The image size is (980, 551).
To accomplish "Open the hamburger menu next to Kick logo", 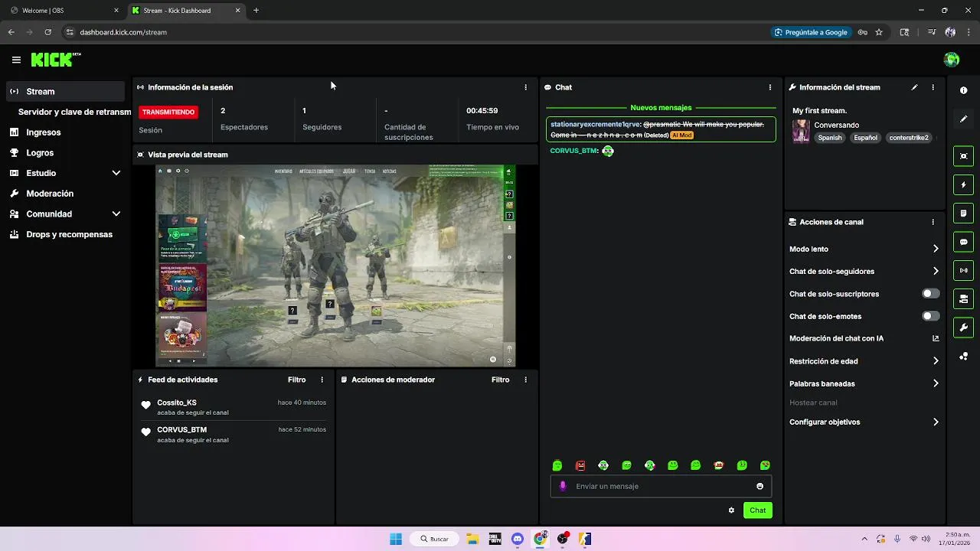I will [x=16, y=60].
